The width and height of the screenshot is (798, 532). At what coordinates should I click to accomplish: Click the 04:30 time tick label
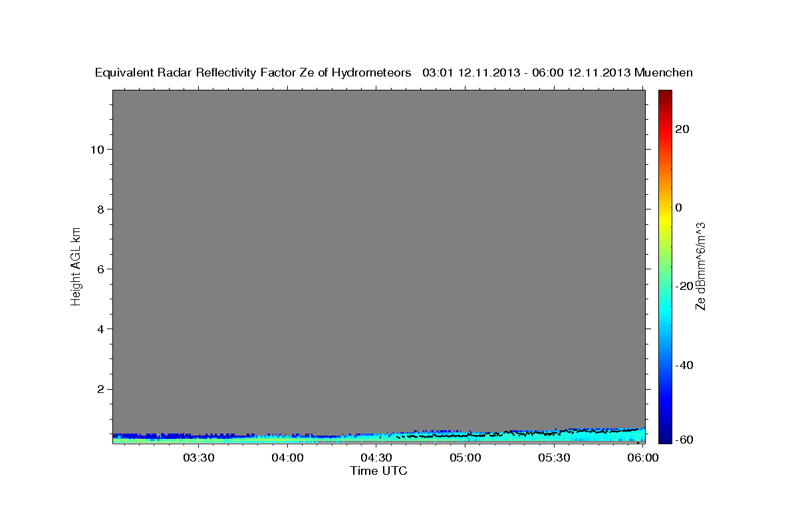coord(376,458)
